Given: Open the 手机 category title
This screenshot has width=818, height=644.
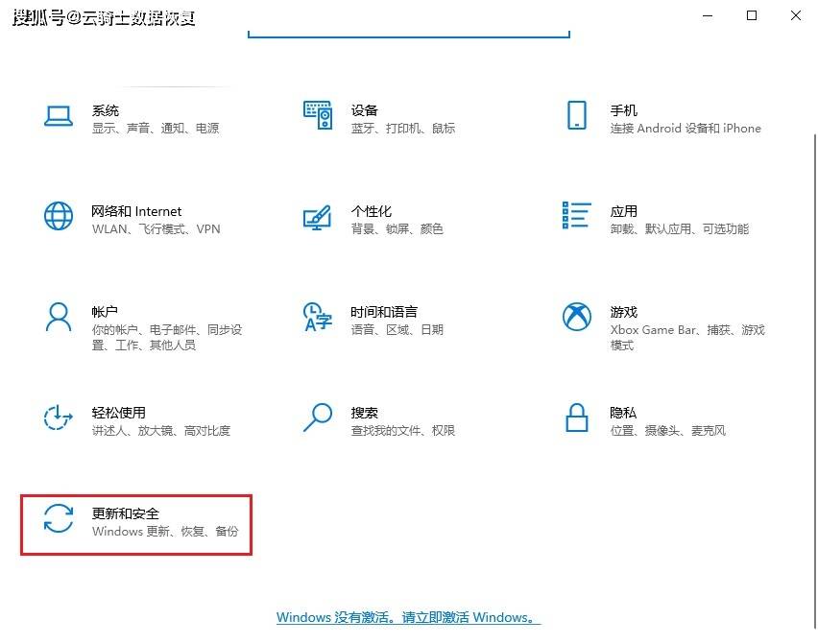Looking at the screenshot, I should point(623,110).
